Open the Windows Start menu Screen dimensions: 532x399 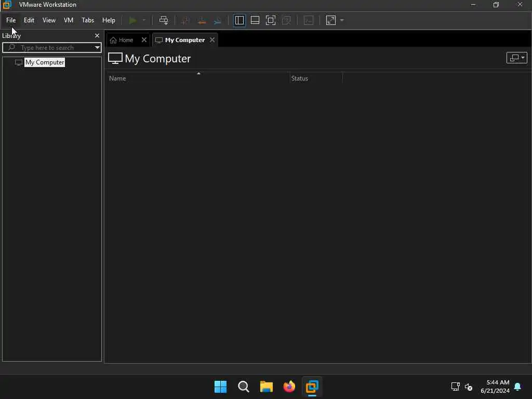[x=220, y=387]
